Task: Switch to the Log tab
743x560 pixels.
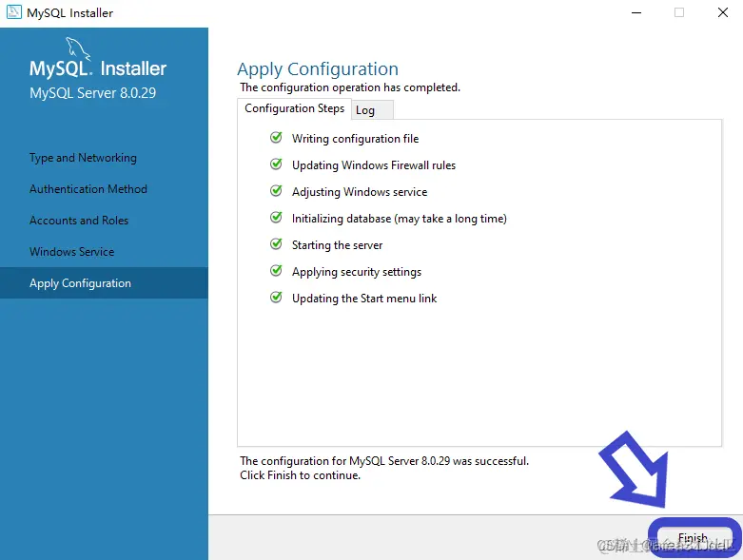Action: point(372,110)
